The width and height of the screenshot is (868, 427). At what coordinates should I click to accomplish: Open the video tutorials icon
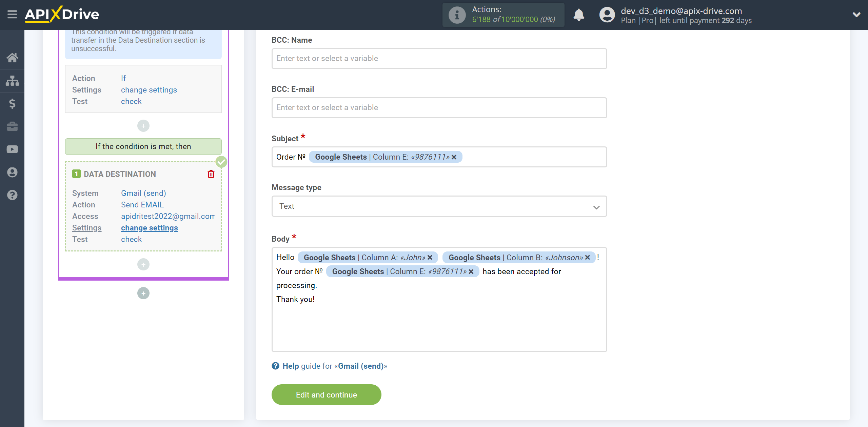click(x=12, y=149)
